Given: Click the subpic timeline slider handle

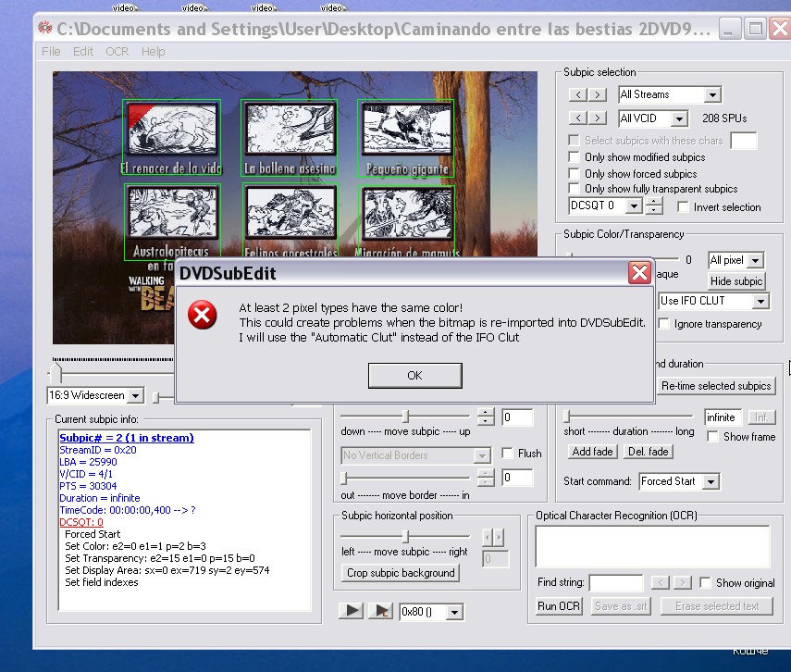Looking at the screenshot, I should [x=56, y=371].
